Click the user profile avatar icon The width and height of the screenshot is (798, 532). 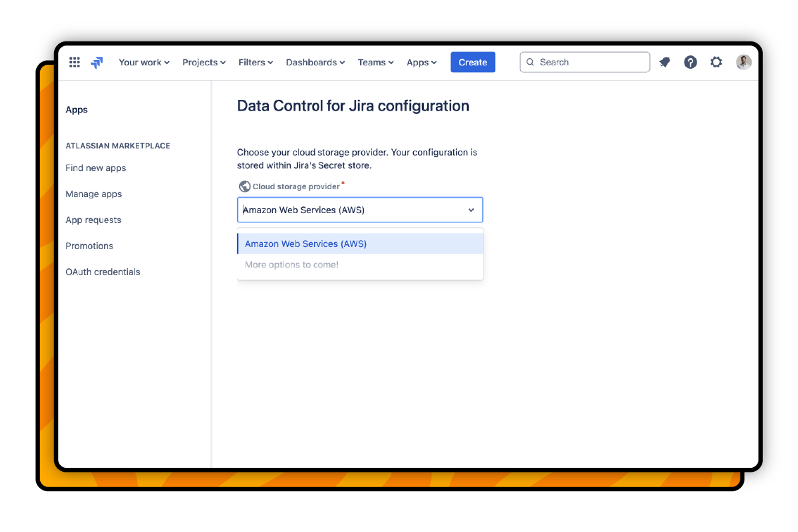tap(743, 62)
